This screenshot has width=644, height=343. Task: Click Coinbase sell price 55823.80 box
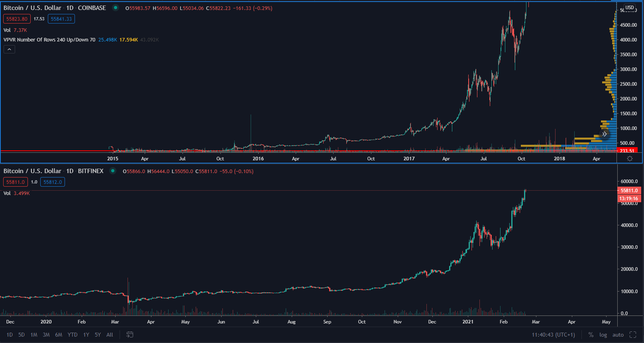coord(17,19)
